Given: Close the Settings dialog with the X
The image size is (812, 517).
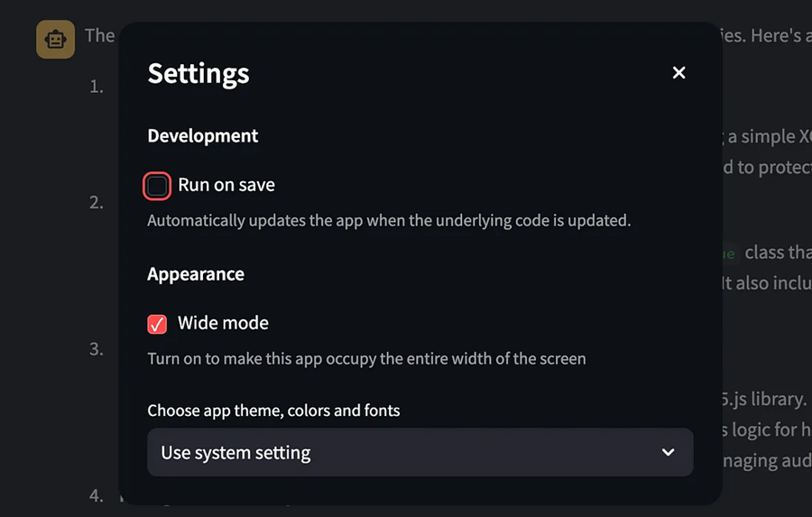Looking at the screenshot, I should click(678, 72).
